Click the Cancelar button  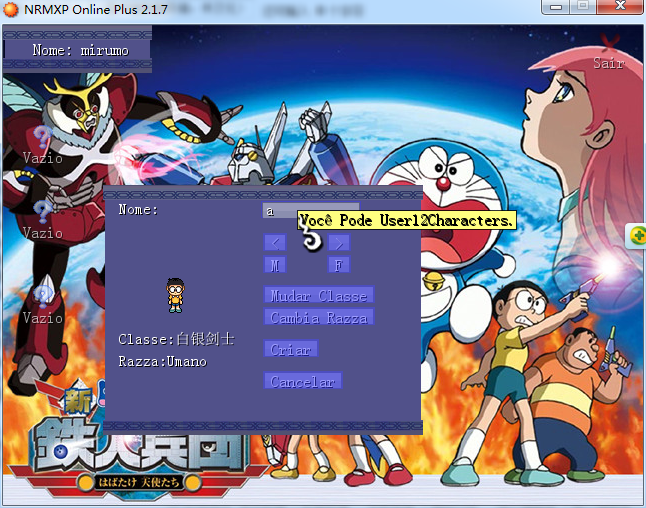click(303, 381)
